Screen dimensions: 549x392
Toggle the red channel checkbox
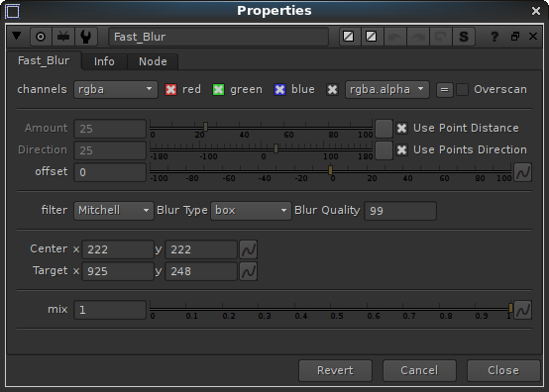tap(170, 90)
